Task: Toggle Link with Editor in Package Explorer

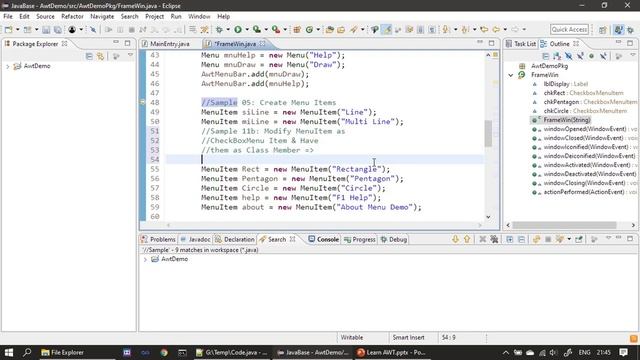Action: (x=100, y=56)
